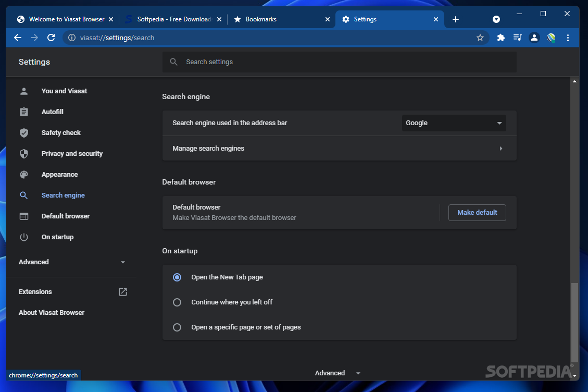Open You and Viasat settings section
Image resolution: width=588 pixels, height=392 pixels.
[64, 91]
